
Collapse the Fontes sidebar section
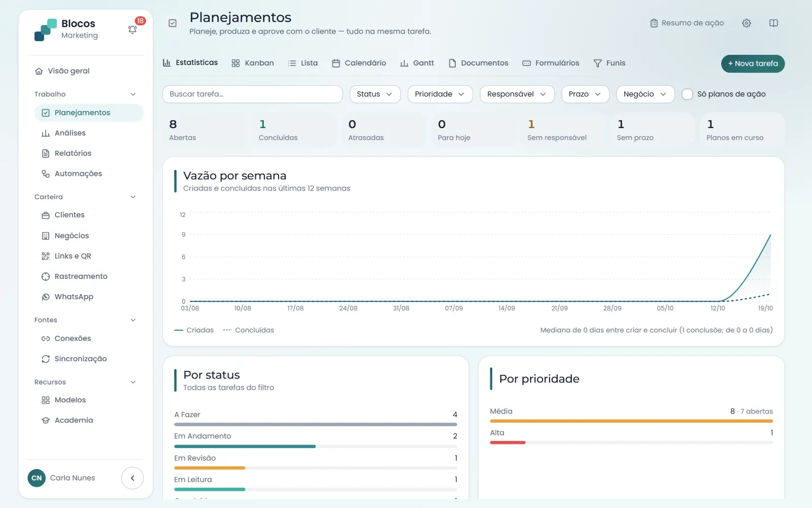coord(133,320)
